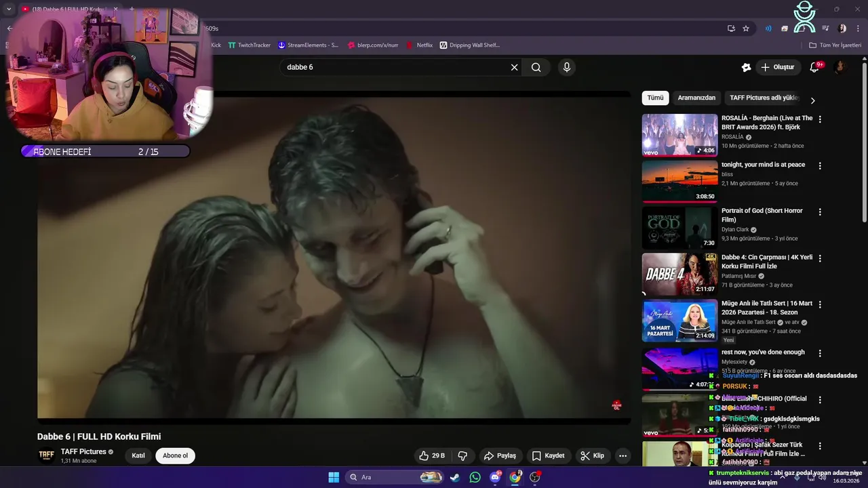Screen dimensions: 868x488
Task: Open Discord from taskbar
Action: [495, 477]
